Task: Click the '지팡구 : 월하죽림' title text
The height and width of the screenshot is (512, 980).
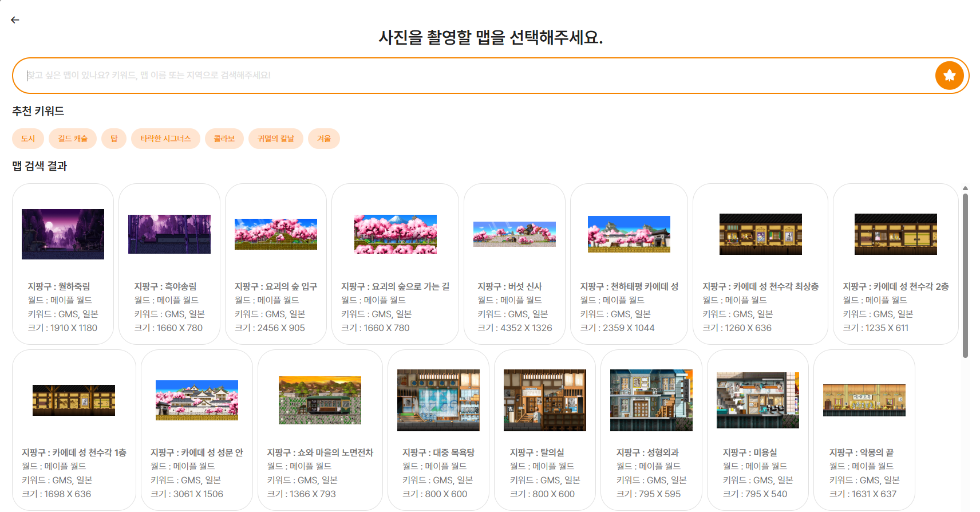Action: (x=59, y=286)
